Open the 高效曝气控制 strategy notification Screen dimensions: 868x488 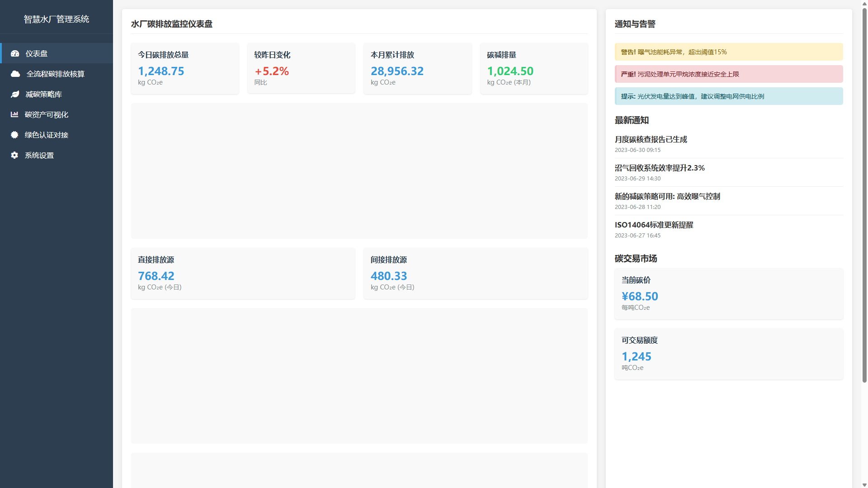(x=667, y=197)
